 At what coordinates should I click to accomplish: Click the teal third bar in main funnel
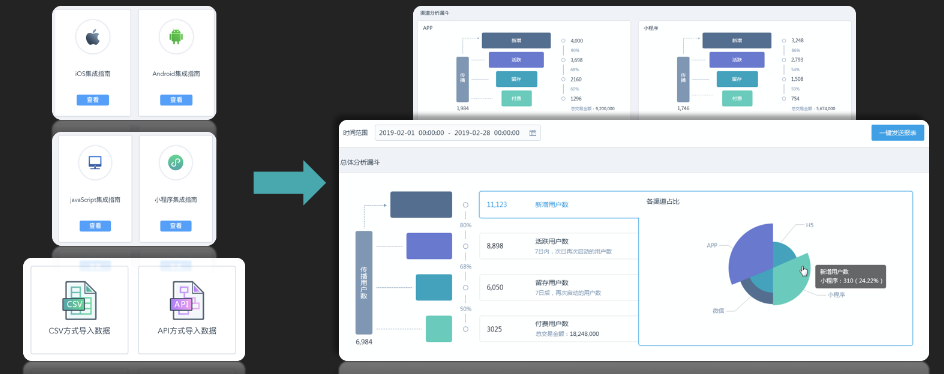point(433,287)
